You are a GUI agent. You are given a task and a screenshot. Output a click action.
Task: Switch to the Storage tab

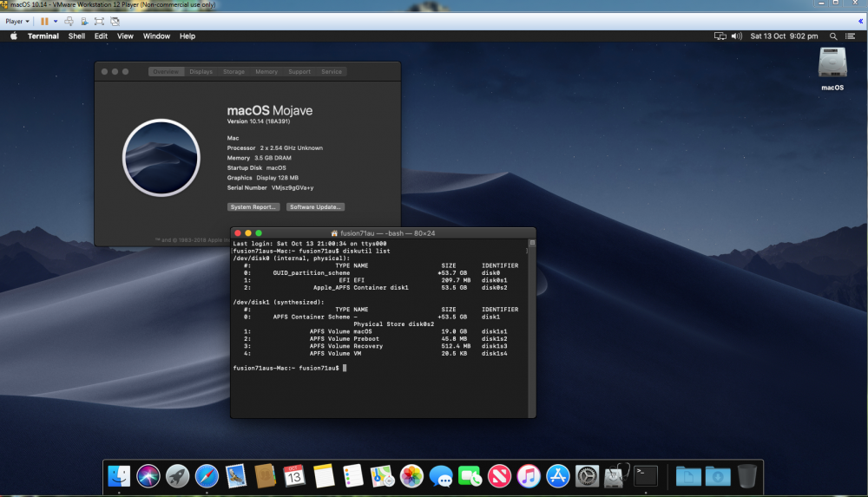[233, 71]
